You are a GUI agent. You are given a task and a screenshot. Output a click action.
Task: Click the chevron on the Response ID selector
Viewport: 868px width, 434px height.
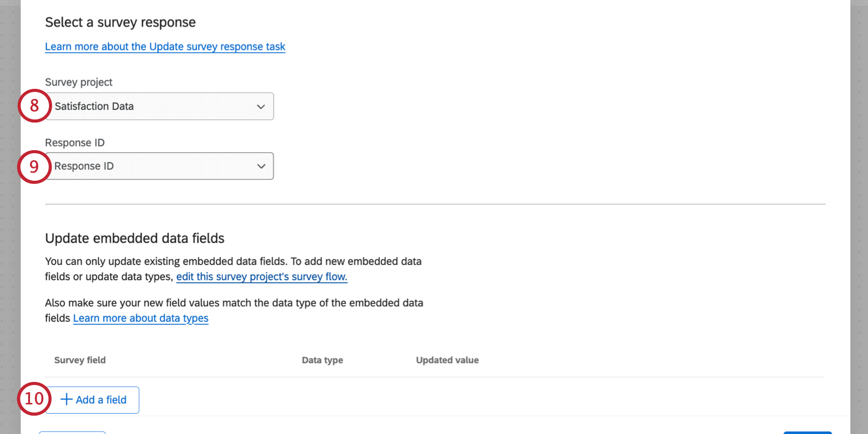pos(261,166)
